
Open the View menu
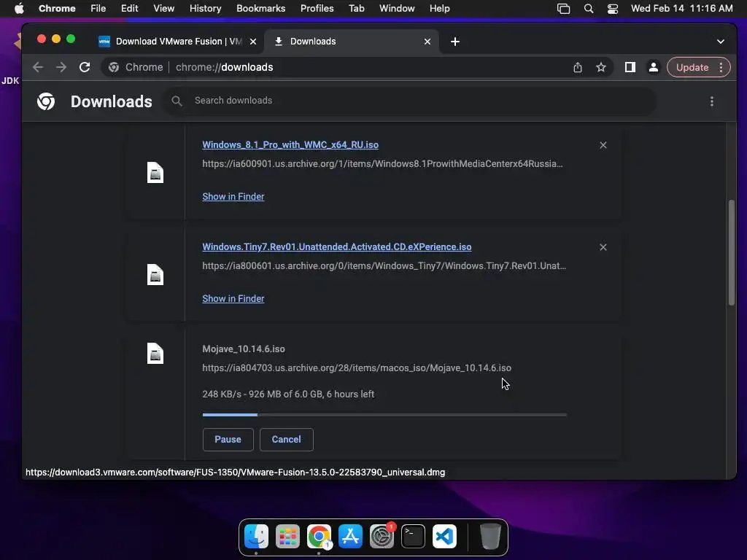point(164,8)
